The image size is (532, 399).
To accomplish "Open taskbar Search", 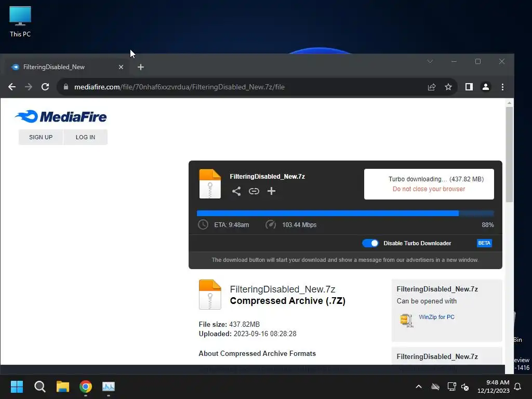I will pos(39,387).
